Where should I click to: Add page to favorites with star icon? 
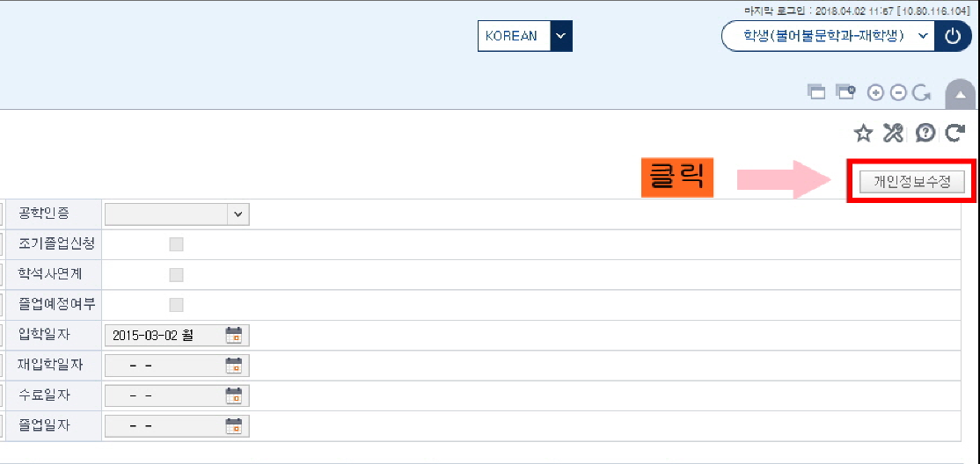pyautogui.click(x=863, y=133)
